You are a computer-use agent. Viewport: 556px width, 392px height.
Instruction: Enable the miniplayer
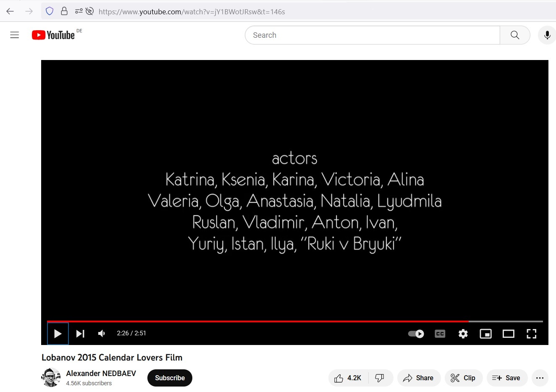coord(486,334)
